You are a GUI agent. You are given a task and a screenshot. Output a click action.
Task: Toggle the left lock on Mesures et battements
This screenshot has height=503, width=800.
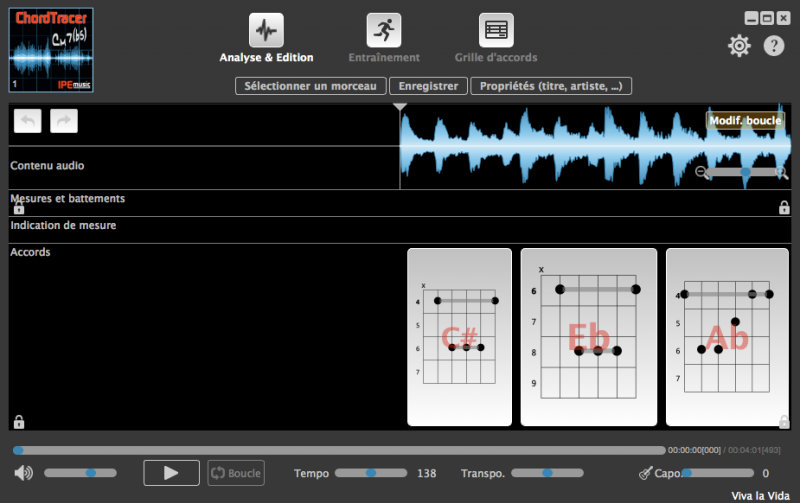[x=19, y=208]
